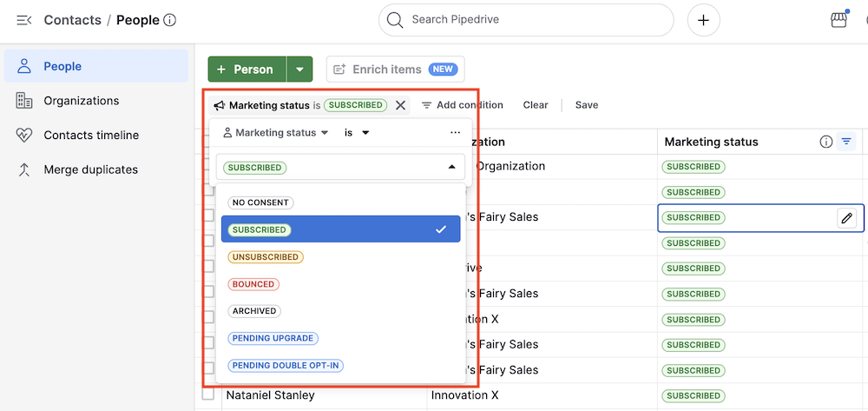This screenshot has width=868, height=411.
Task: Open the Marketing status field selector
Action: pyautogui.click(x=276, y=133)
